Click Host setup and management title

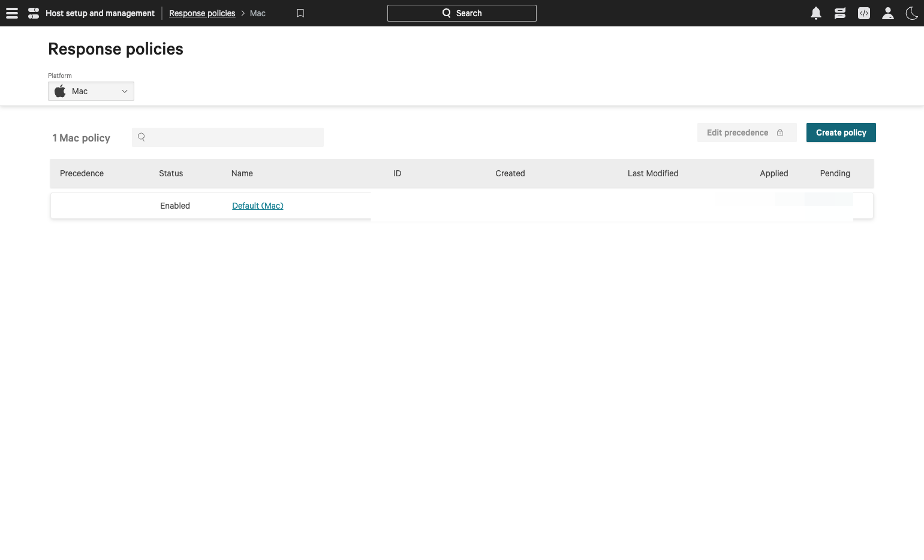[100, 13]
